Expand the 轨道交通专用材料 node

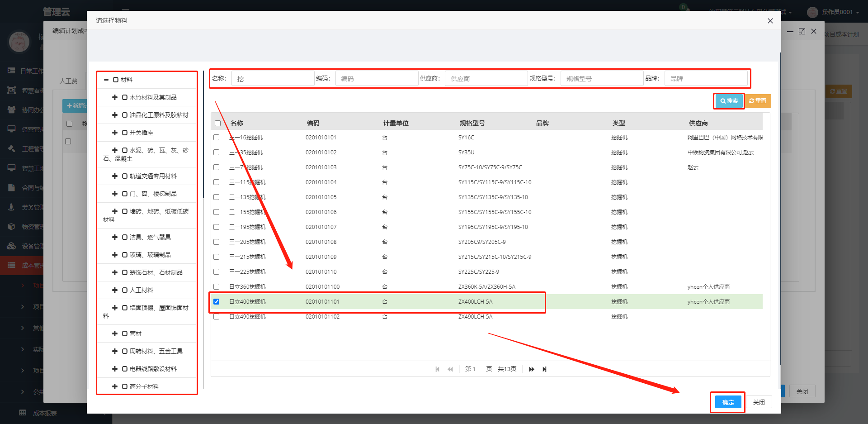(115, 176)
